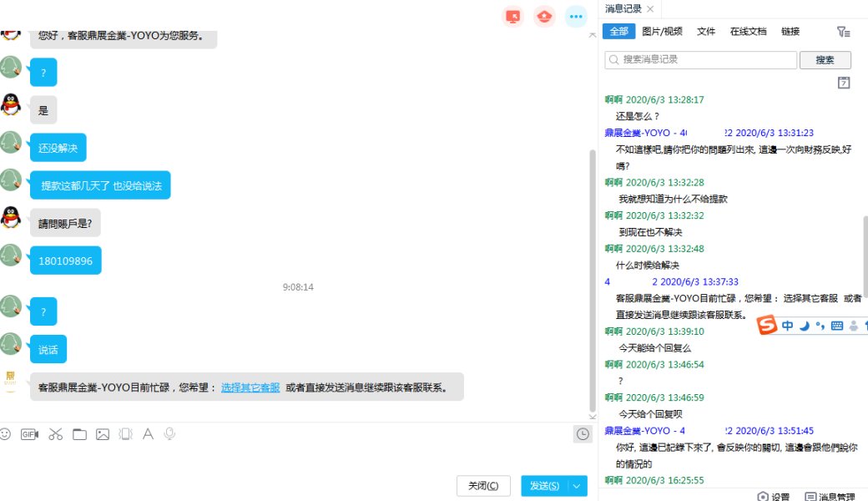Screen dimensions: 868x501
Task: Click the 提款这都几天了 也没给说法 bubble
Action: [100, 185]
